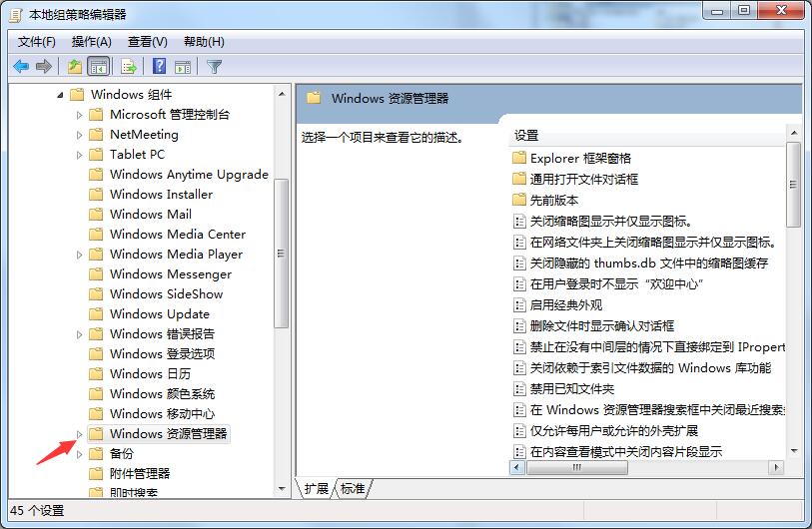Collapse the Windows 组件 tree node
The height and width of the screenshot is (529, 812).
60,95
